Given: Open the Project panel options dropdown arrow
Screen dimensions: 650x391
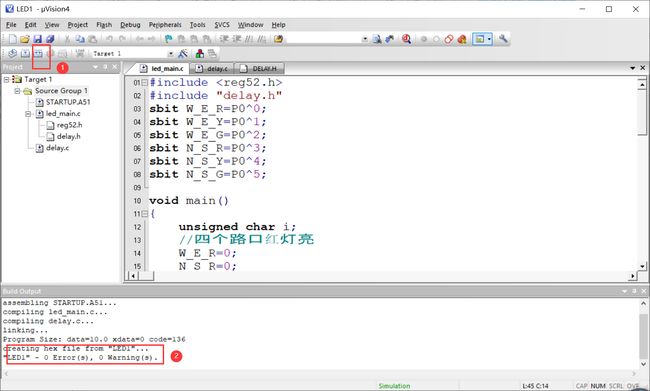Looking at the screenshot, I should [x=95, y=67].
